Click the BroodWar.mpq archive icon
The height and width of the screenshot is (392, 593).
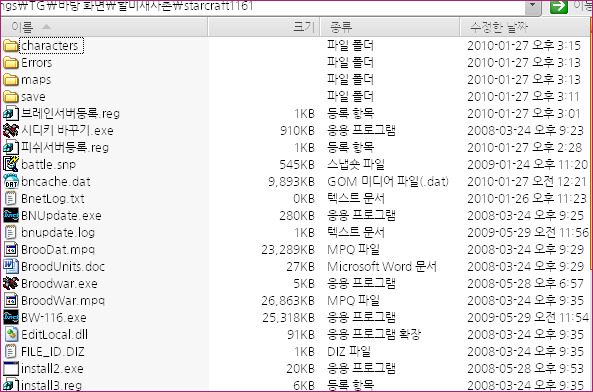[11, 301]
